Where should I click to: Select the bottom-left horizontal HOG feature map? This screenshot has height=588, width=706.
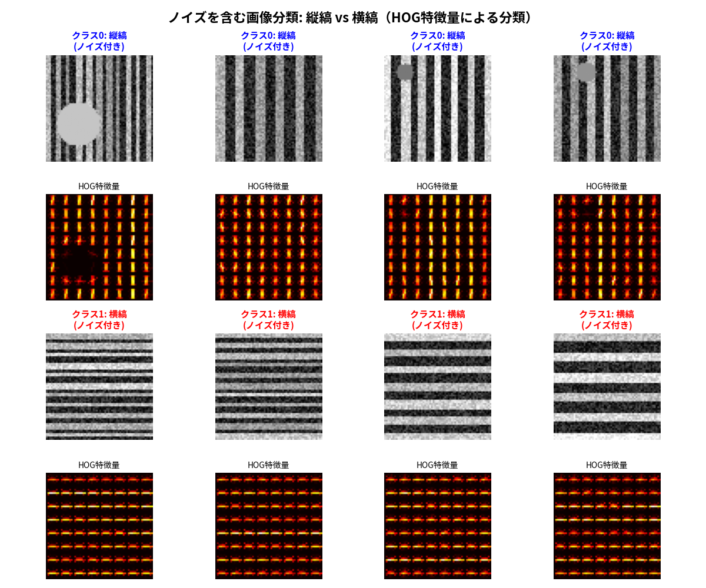tap(99, 526)
